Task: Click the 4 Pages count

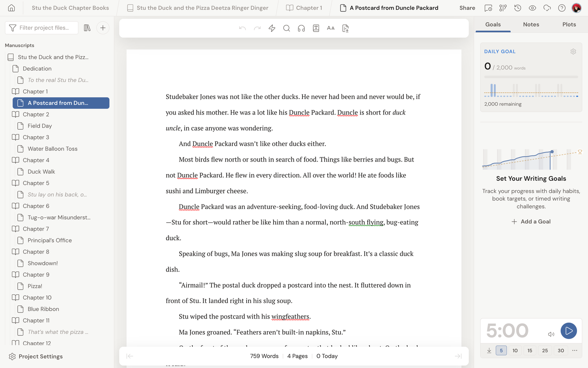Action: (x=297, y=356)
